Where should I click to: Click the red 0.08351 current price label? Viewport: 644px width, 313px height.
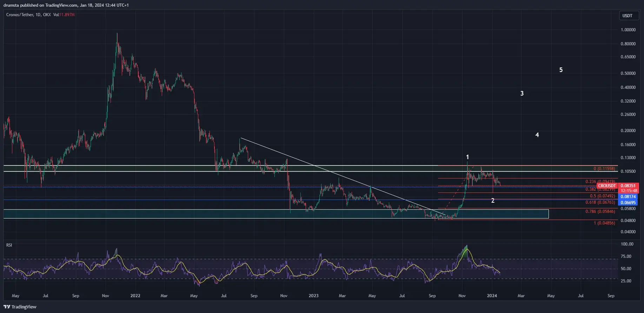(x=628, y=186)
